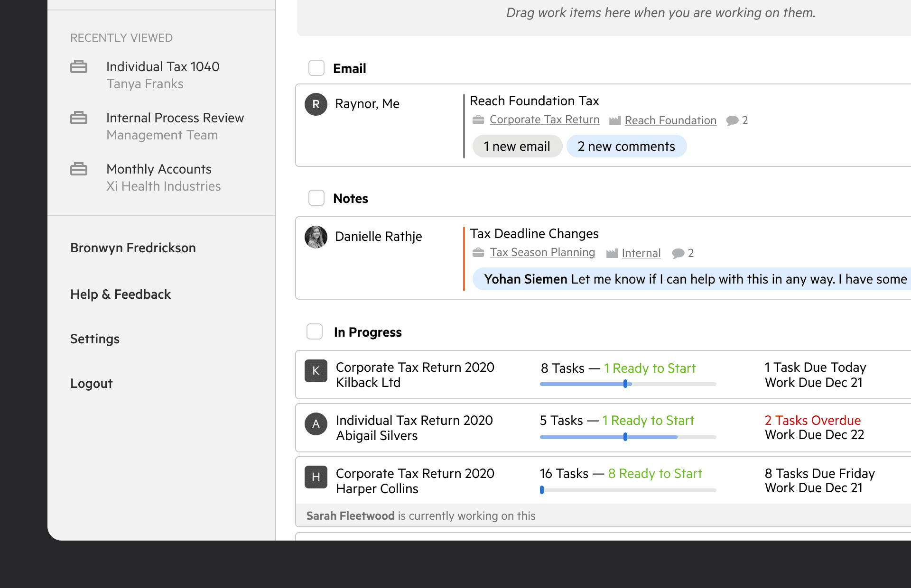
Task: Click the H avatar for Harper Collins
Action: pyautogui.click(x=316, y=477)
